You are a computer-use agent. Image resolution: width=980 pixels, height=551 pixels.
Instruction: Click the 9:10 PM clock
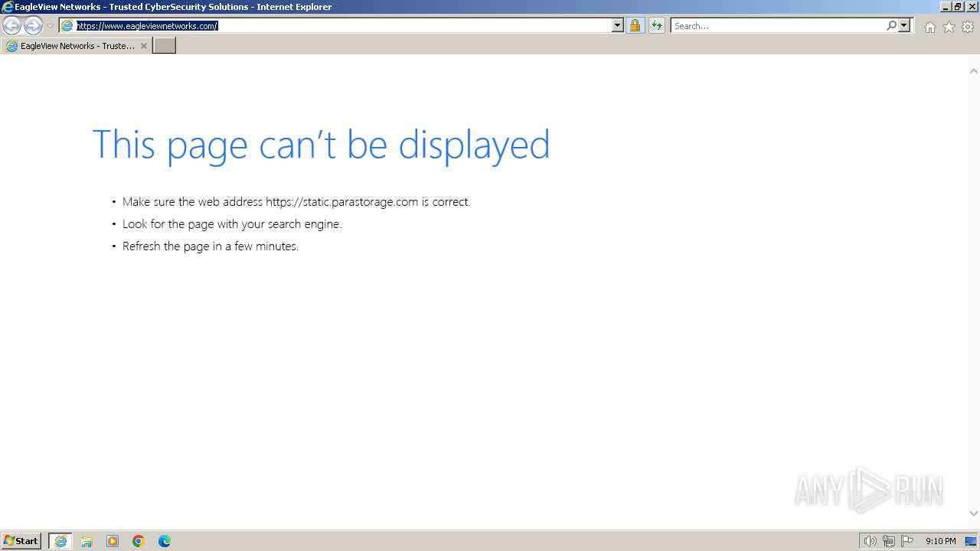click(940, 541)
